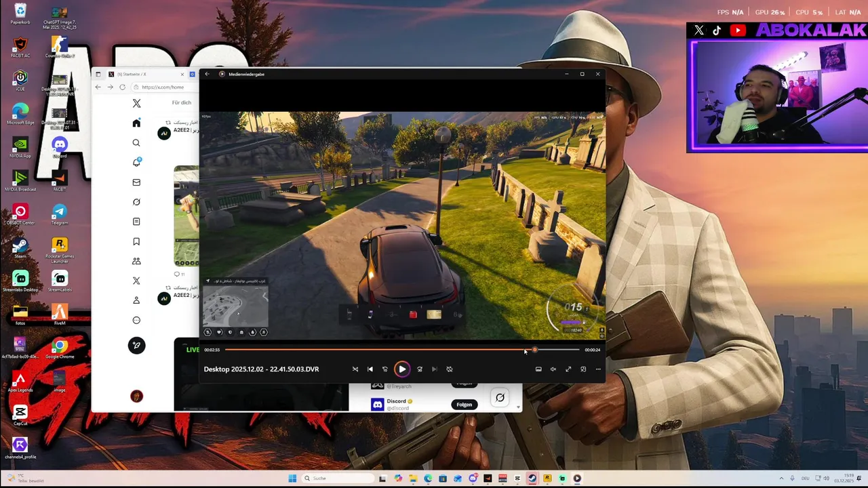This screenshot has width=868, height=488.
Task: Open X Notifications bell icon
Action: pos(136,163)
